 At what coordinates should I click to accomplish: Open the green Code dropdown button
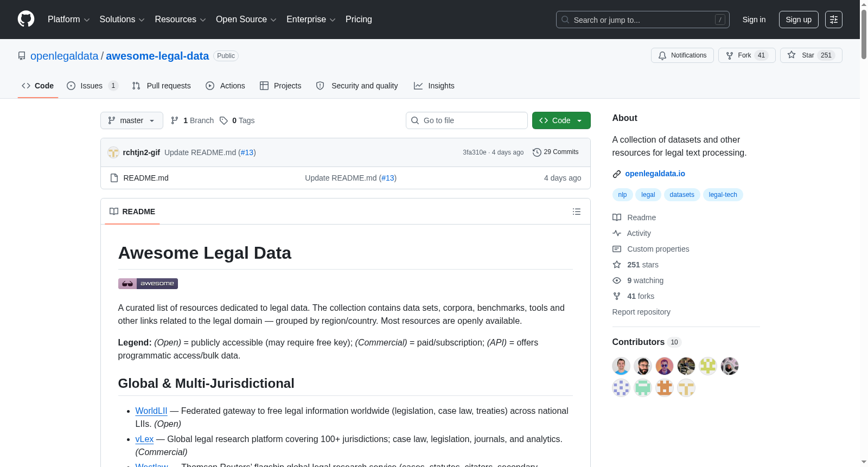[561, 120]
